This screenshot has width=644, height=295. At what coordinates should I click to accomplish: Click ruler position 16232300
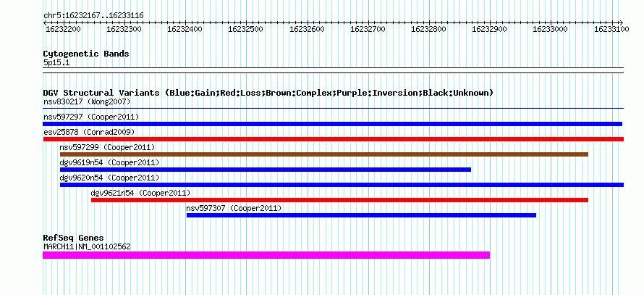(124, 29)
